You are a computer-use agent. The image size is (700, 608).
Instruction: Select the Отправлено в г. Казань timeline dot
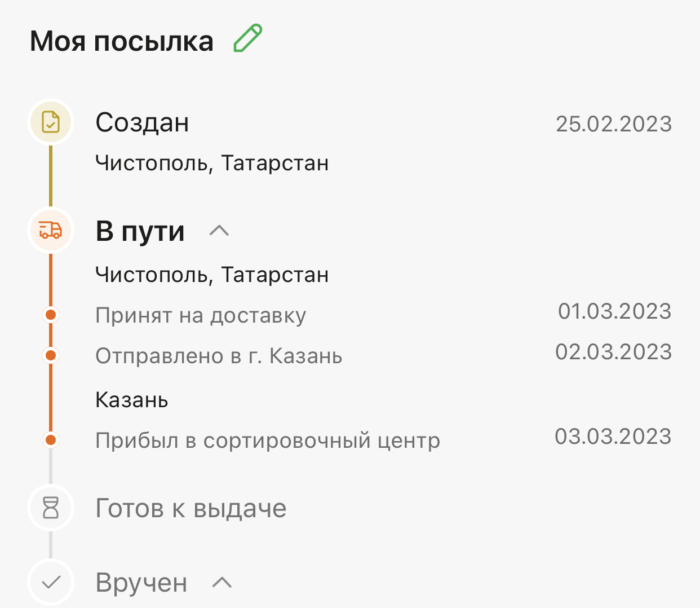(x=51, y=355)
